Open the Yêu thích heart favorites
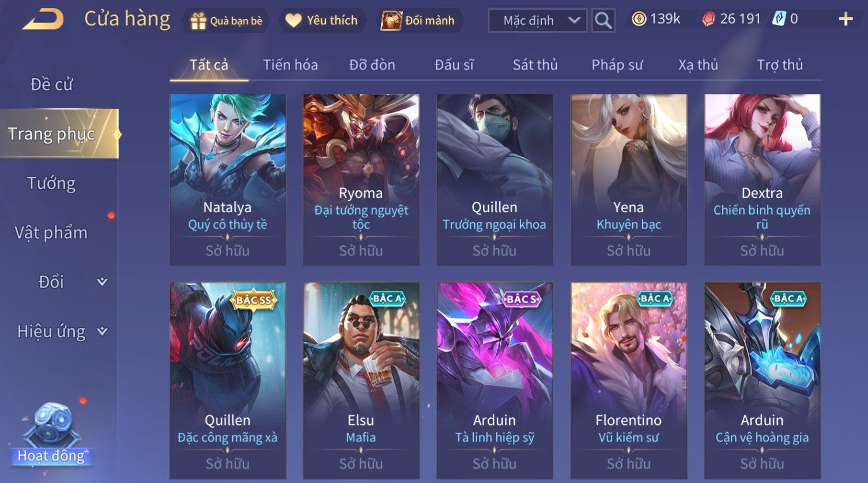The width and height of the screenshot is (868, 483). (293, 21)
